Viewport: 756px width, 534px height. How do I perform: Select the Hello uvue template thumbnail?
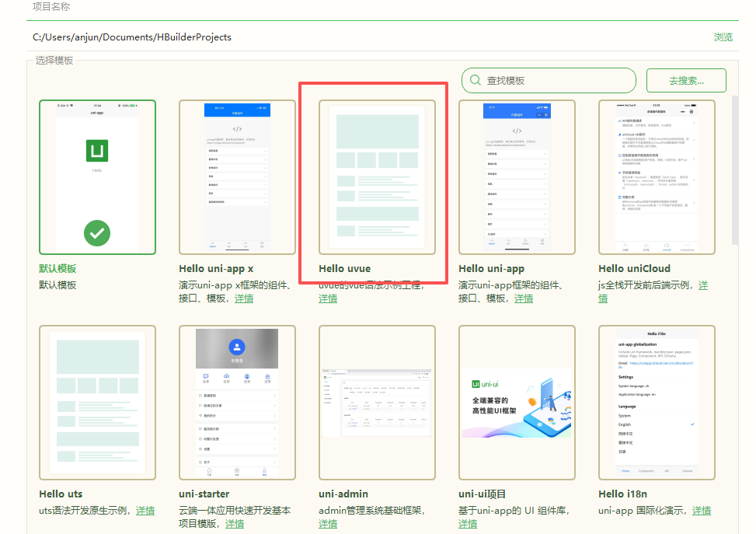click(x=377, y=176)
